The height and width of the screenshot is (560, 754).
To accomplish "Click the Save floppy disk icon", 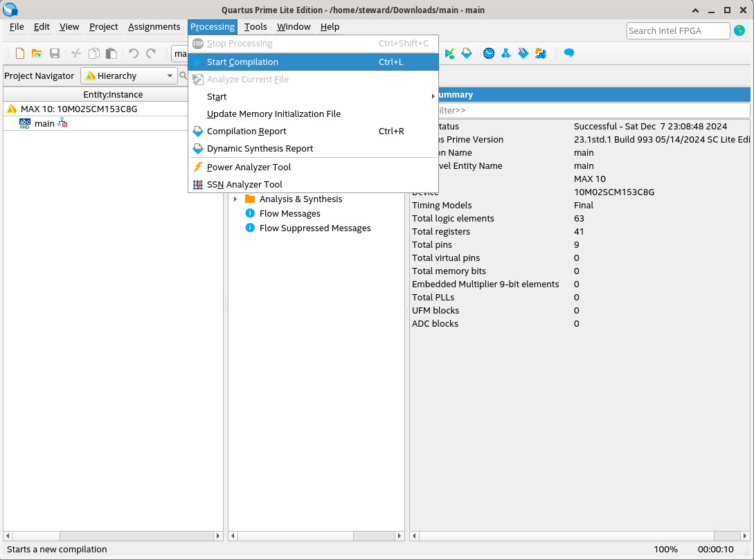I will (x=55, y=53).
